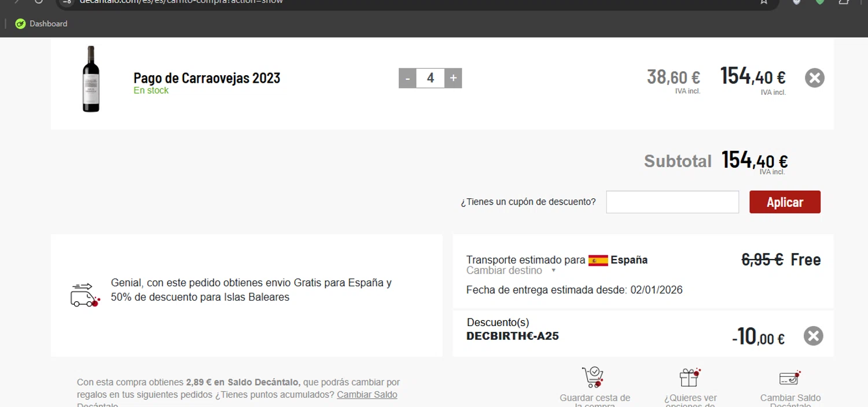This screenshot has height=407, width=868.
Task: Click the gift options icon
Action: click(x=690, y=378)
